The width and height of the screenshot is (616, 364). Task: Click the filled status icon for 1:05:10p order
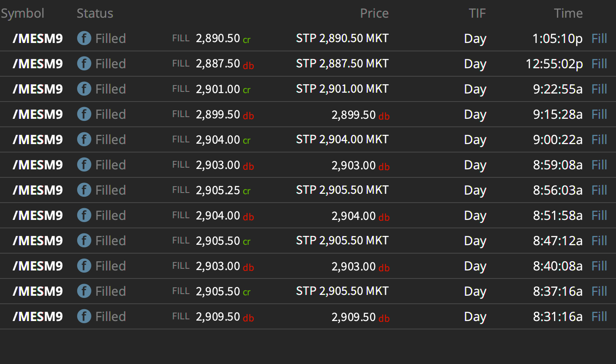click(x=84, y=38)
